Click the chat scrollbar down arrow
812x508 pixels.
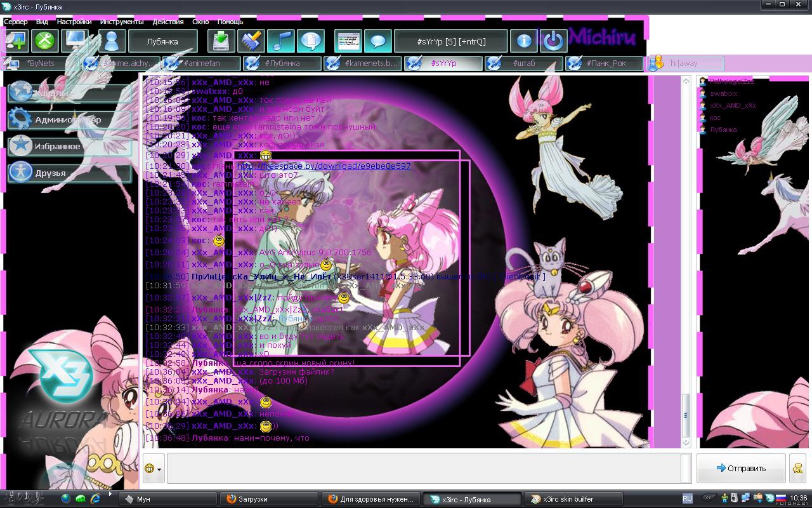point(686,442)
